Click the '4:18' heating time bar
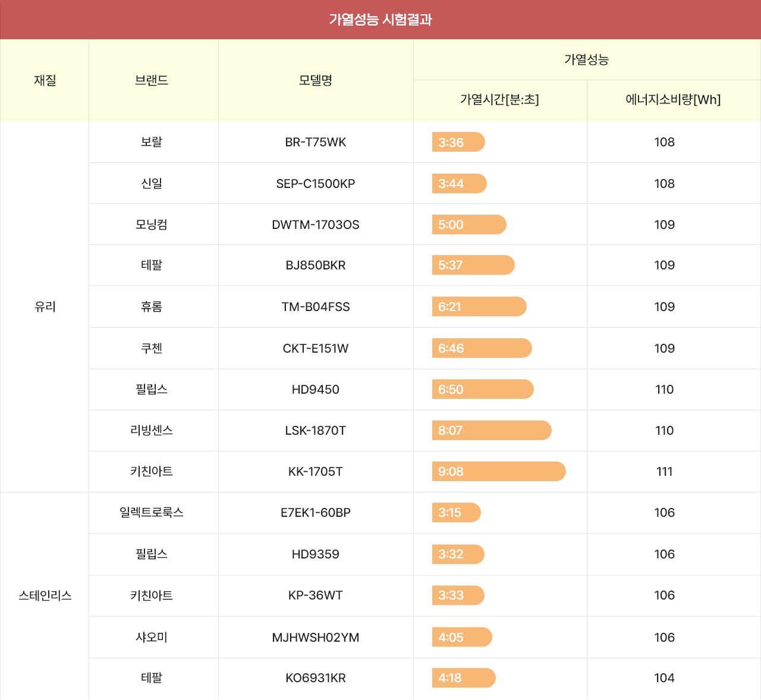The width and height of the screenshot is (761, 700). pos(464,678)
